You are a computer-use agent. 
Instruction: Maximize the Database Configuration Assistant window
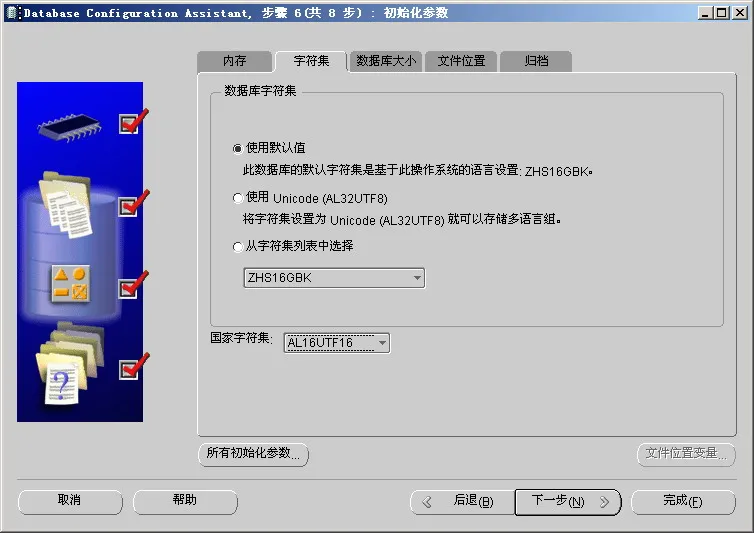722,13
